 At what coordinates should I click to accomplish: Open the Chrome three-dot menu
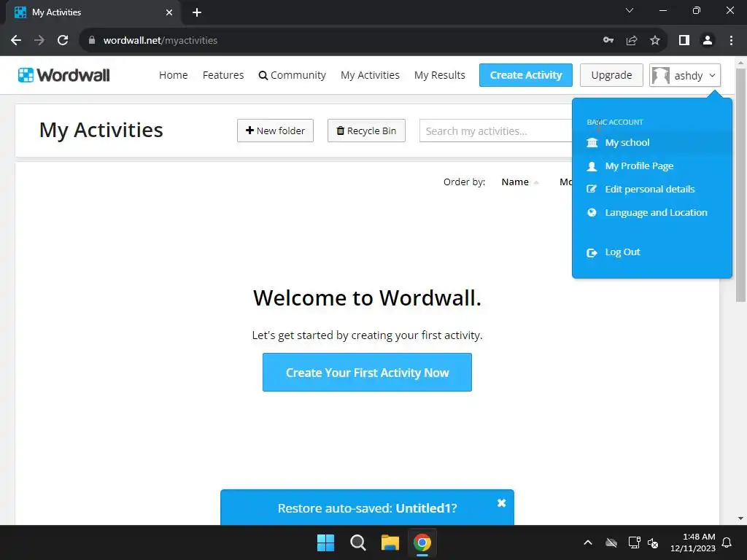pos(731,41)
